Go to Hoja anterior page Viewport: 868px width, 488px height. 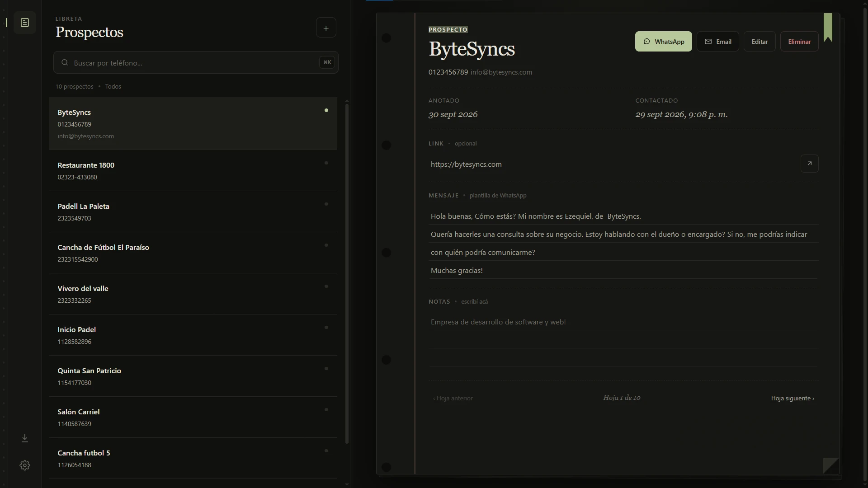[x=453, y=398]
